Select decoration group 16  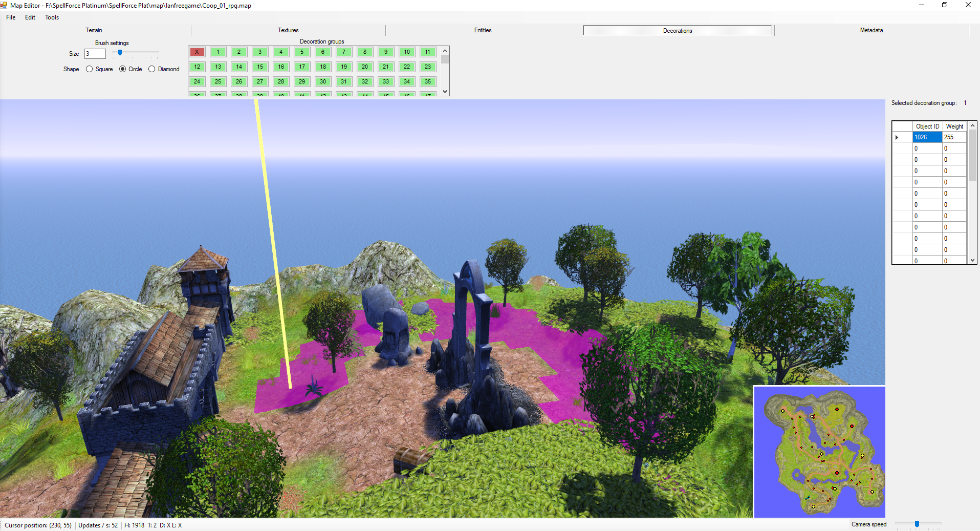pos(281,67)
